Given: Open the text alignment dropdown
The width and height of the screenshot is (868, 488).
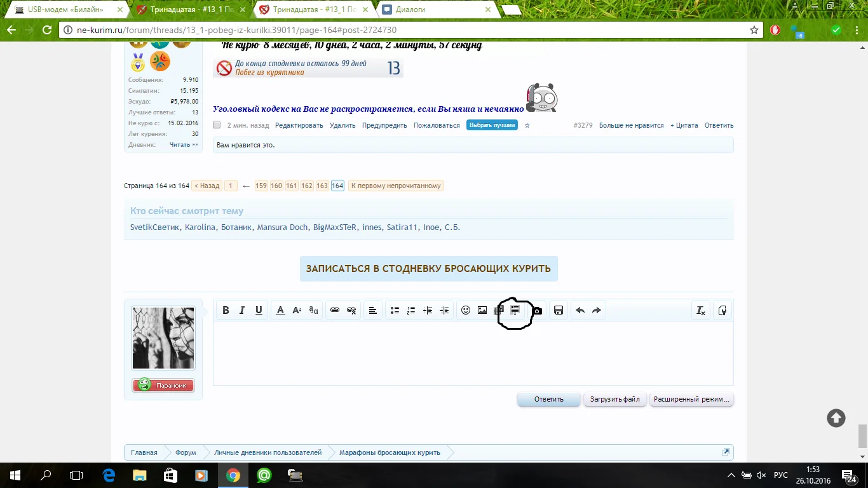Looking at the screenshot, I should [372, 310].
